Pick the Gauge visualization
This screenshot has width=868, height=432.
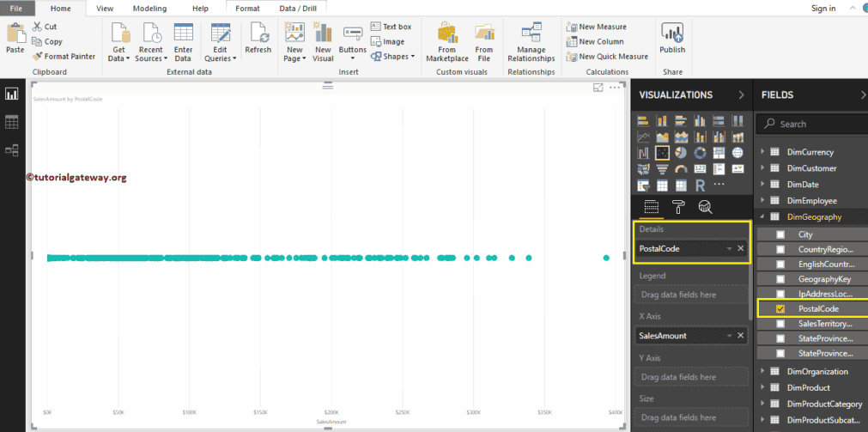point(681,168)
